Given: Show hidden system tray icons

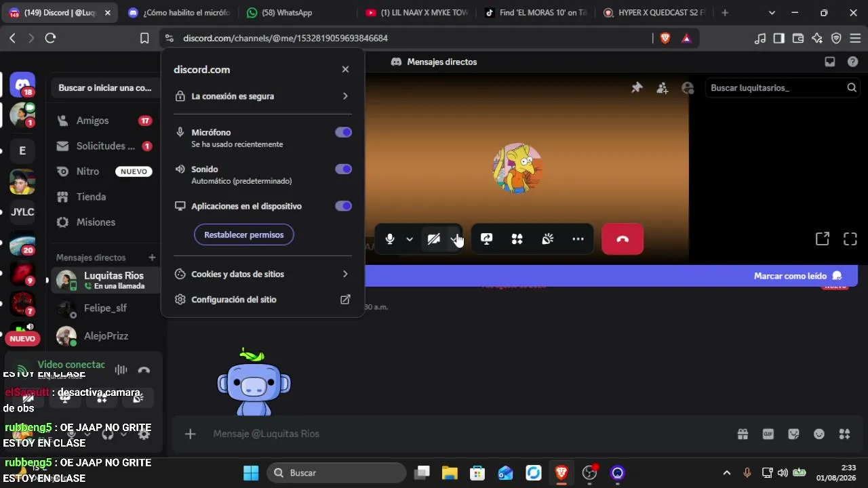Looking at the screenshot, I should point(727,473).
